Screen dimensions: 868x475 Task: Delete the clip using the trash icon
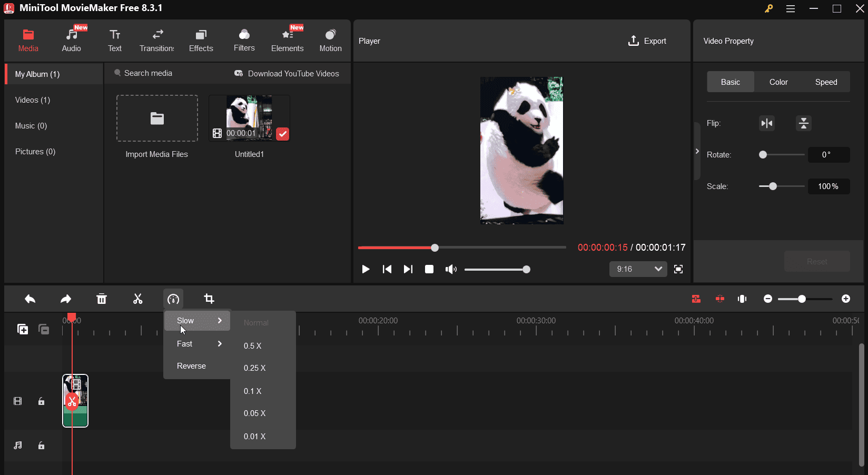click(101, 299)
